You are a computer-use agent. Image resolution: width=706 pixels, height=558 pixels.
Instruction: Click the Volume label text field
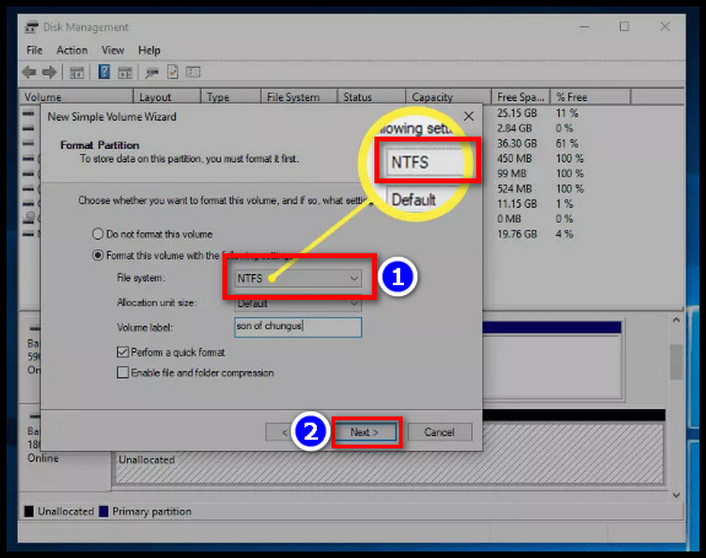coord(298,327)
